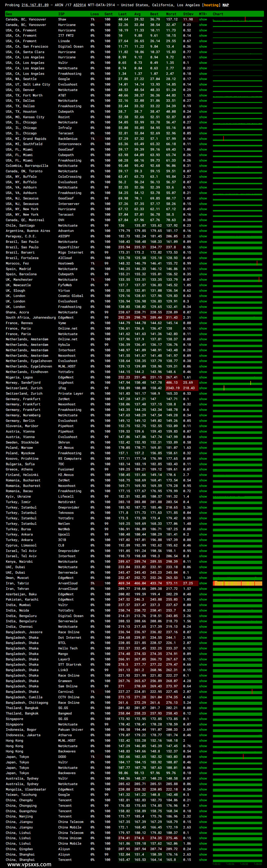Show MTR for Lifecell Kyiv row
Viewport: 267px width, 868px height.
(x=203, y=496)
